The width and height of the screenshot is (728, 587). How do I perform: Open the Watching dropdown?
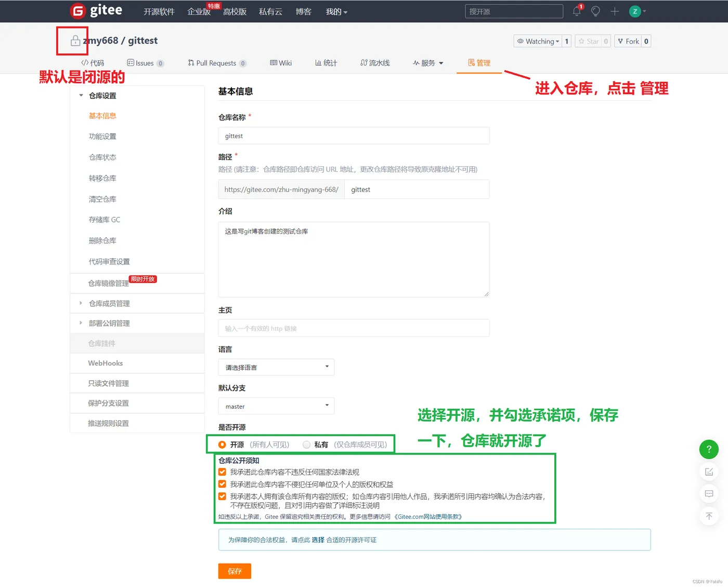[x=538, y=41]
